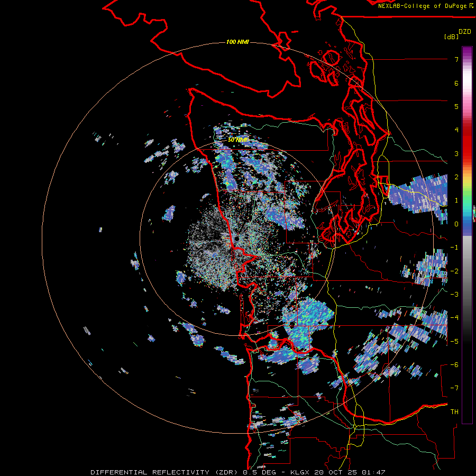This screenshot has width=476, height=476.
Task: Click the 3 value on the scale
Action: pyautogui.click(x=456, y=153)
